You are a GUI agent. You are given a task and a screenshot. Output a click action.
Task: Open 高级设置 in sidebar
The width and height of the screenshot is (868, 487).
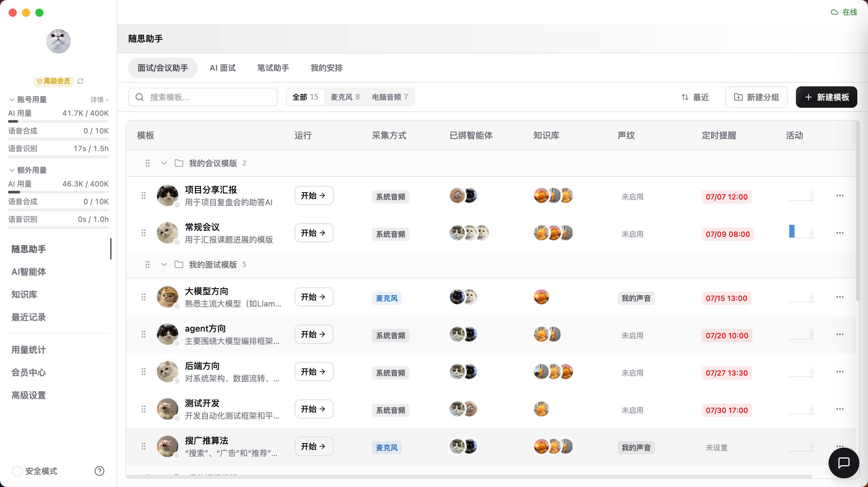(29, 395)
